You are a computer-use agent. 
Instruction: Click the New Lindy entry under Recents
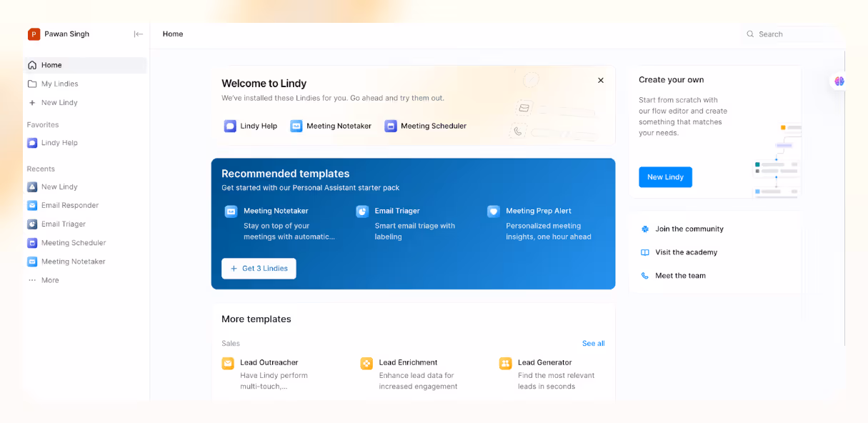(85, 187)
